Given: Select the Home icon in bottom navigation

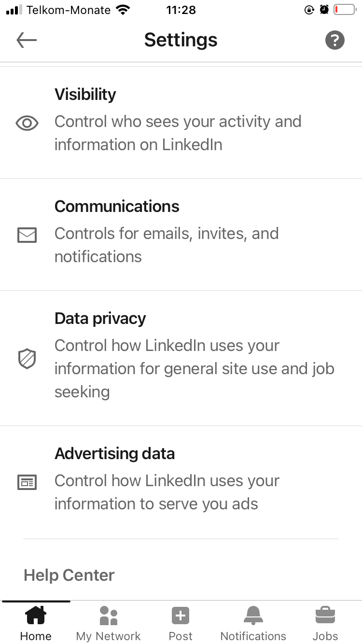Looking at the screenshot, I should (36, 616).
